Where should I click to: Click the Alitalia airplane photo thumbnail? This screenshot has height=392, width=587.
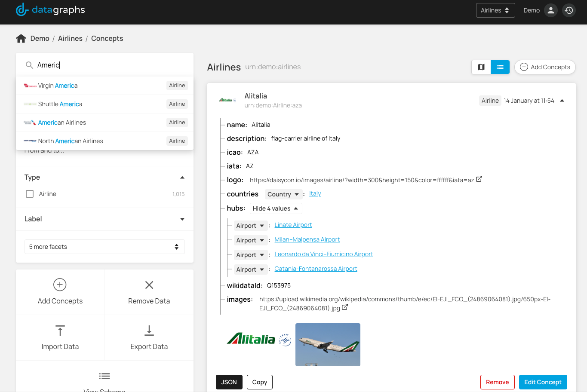(x=328, y=345)
